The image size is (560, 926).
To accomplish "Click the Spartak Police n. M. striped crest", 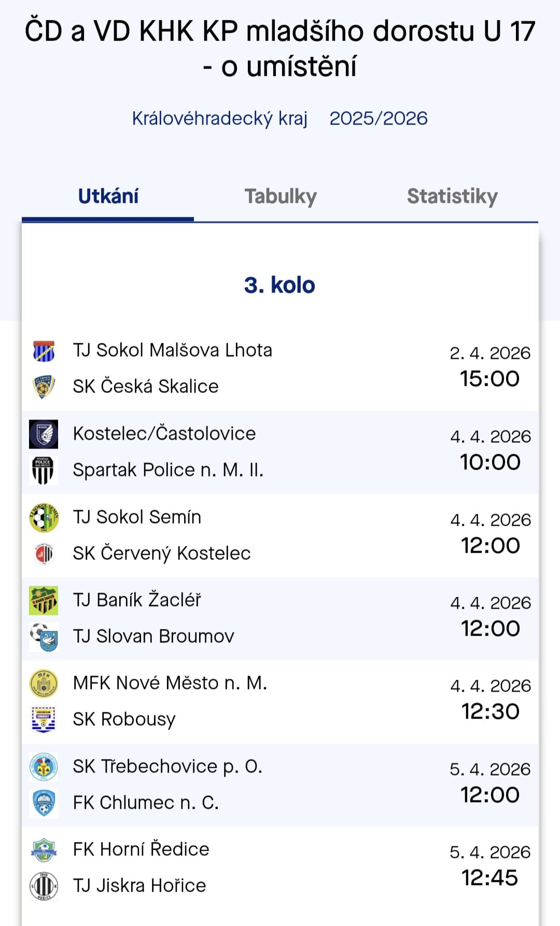I will tap(44, 470).
